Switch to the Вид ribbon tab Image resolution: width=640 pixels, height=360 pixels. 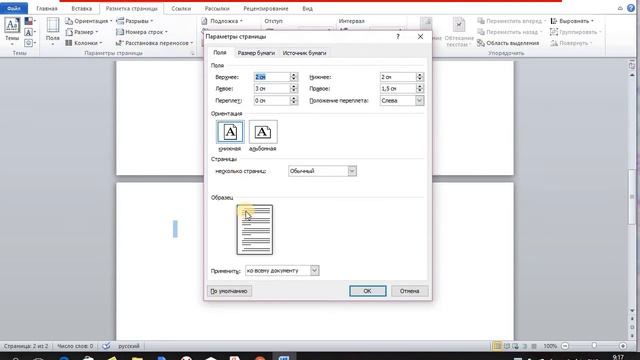pos(307,8)
